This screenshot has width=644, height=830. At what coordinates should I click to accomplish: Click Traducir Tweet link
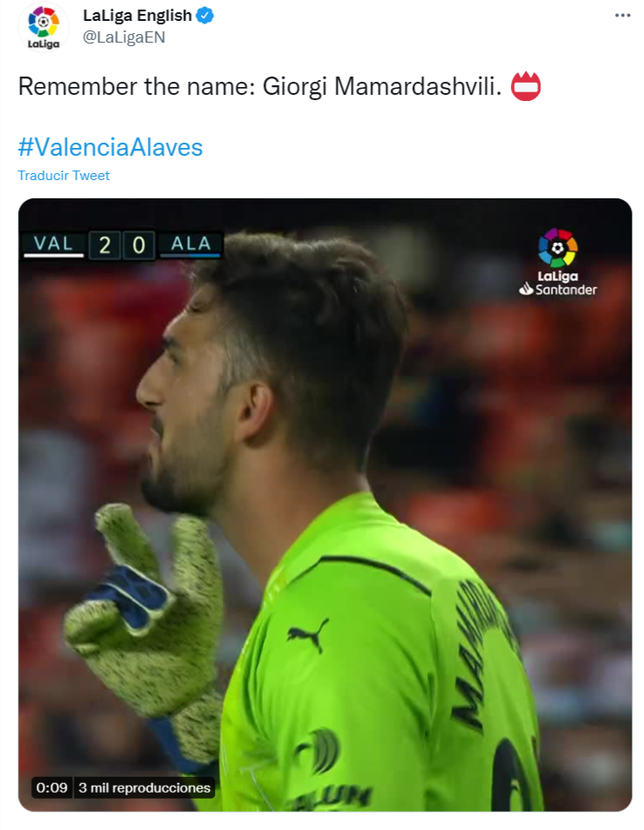pyautogui.click(x=64, y=176)
